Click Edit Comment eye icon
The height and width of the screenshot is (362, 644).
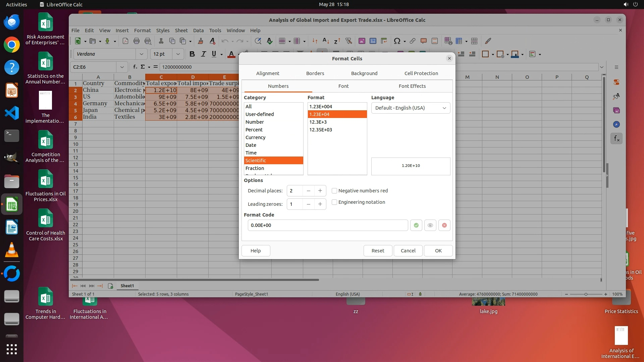click(430, 225)
